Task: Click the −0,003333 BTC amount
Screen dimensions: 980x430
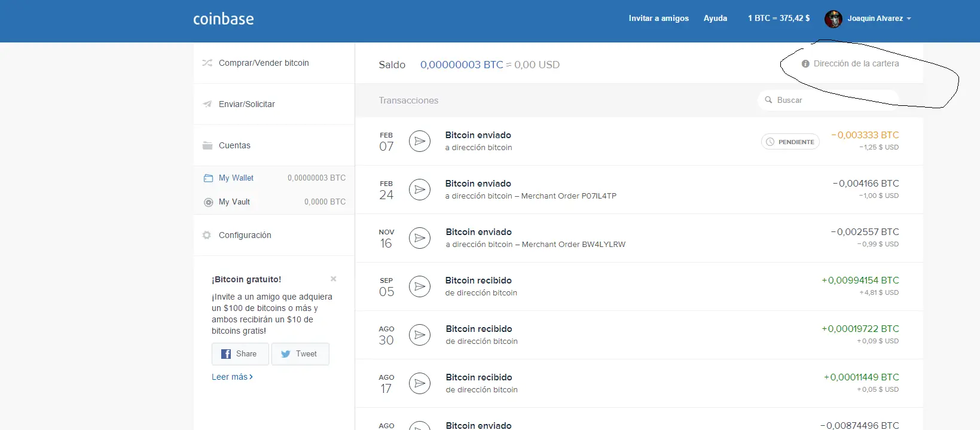Action: [x=865, y=135]
